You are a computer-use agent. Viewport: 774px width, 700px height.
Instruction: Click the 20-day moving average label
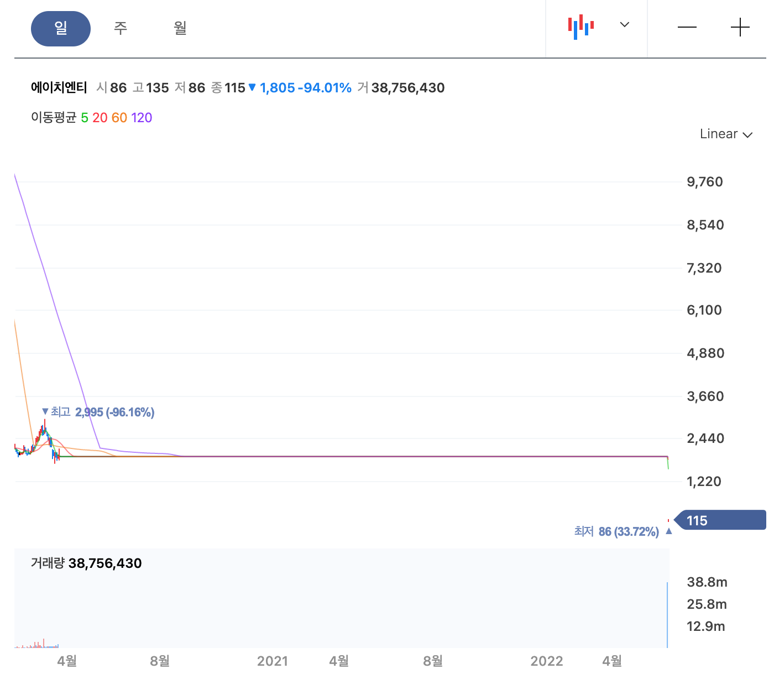(100, 118)
